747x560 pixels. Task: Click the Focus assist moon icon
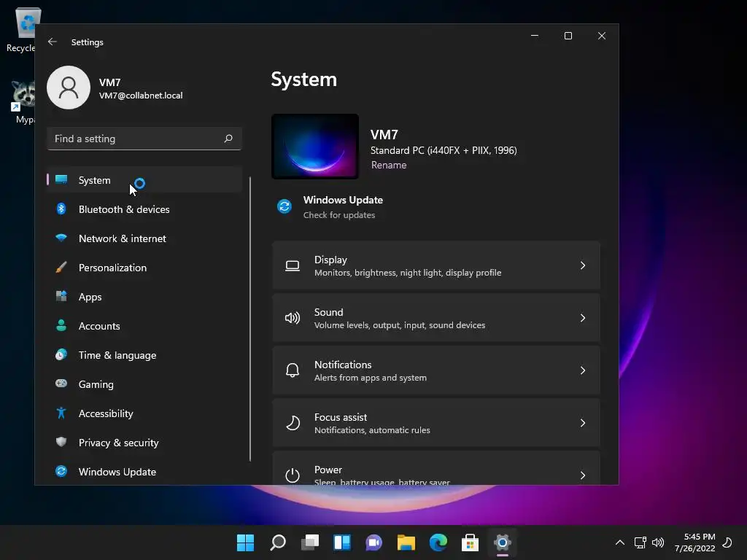pos(293,423)
